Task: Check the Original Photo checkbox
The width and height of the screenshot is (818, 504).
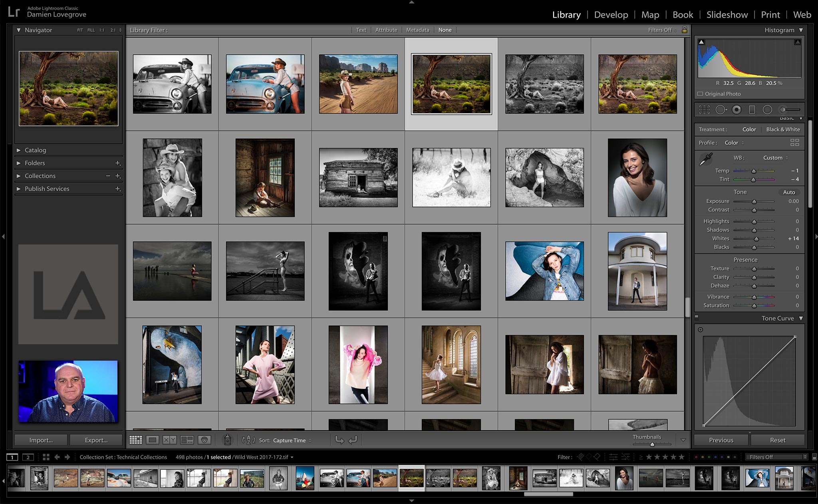Action: [700, 94]
